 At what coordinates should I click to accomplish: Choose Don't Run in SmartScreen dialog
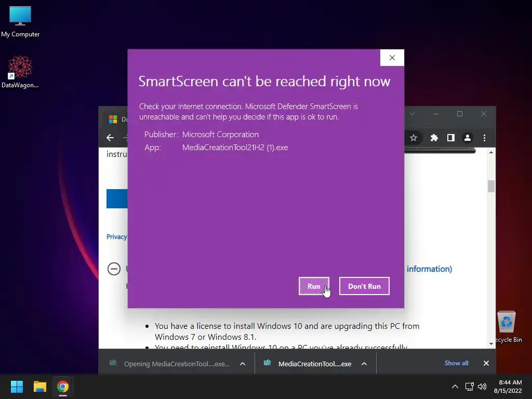point(364,286)
